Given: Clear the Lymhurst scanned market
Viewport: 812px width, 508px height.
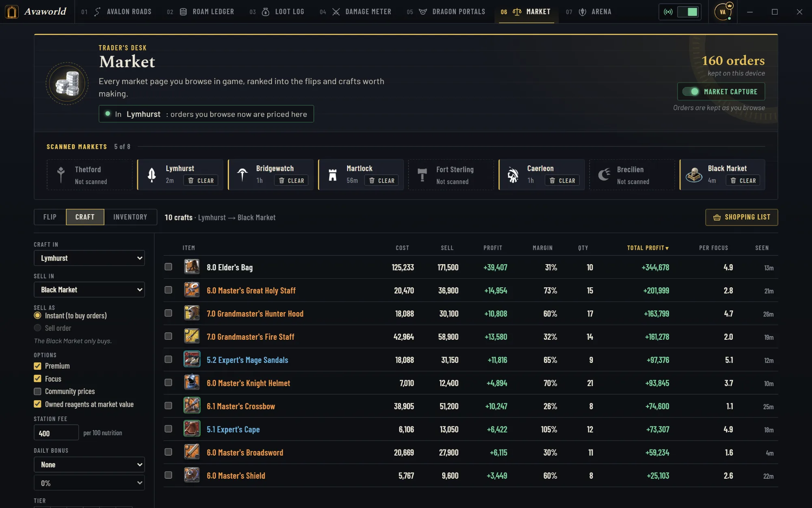Looking at the screenshot, I should (x=201, y=180).
